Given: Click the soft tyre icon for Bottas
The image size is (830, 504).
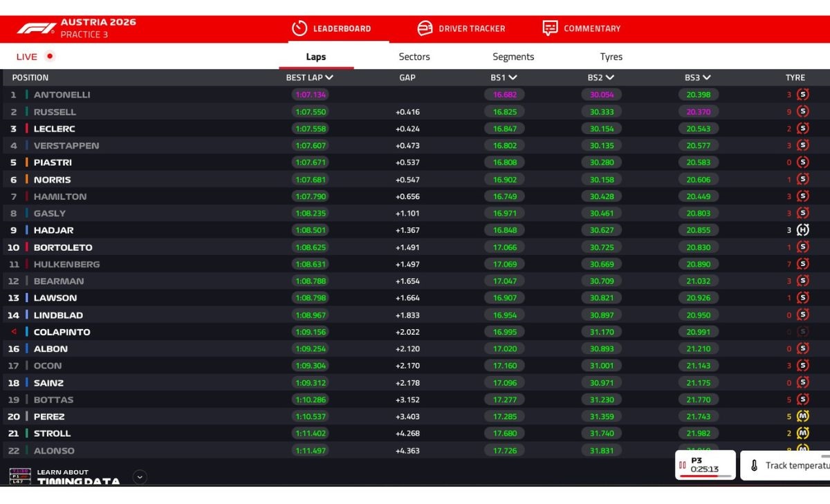Looking at the screenshot, I should pyautogui.click(x=802, y=400).
